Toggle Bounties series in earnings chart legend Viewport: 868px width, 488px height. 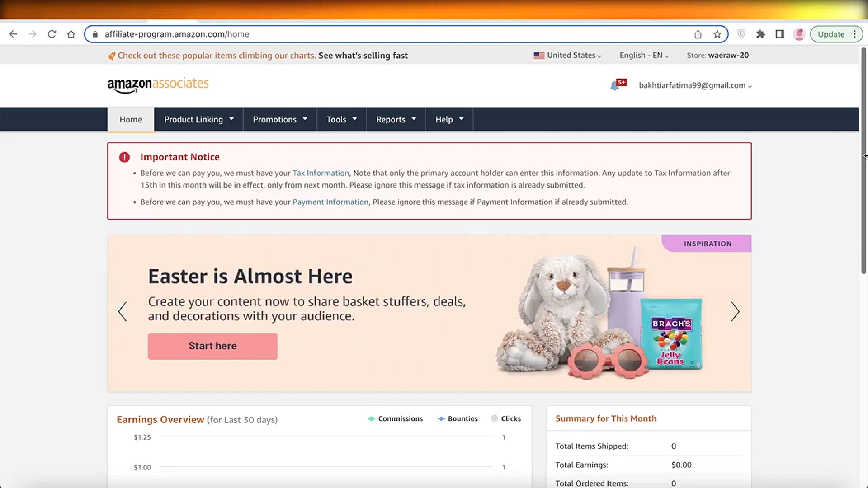[458, 419]
